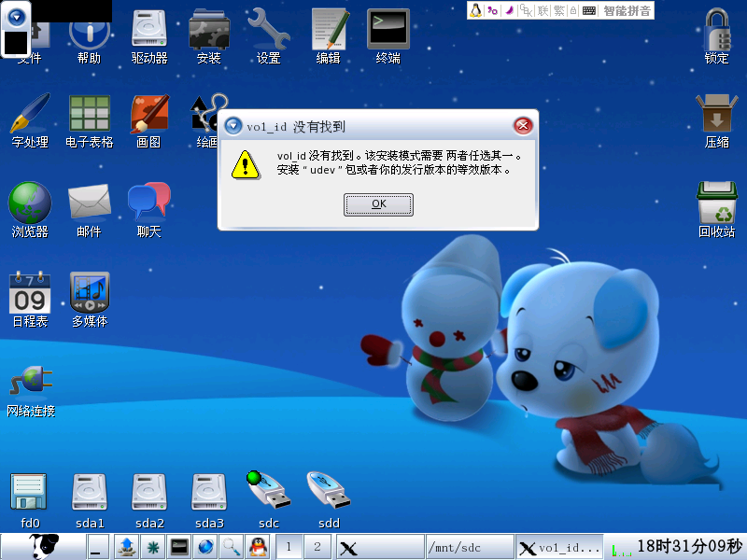This screenshot has height=560, width=747.
Task: Select the untitled X task button
Action: [x=380, y=547]
